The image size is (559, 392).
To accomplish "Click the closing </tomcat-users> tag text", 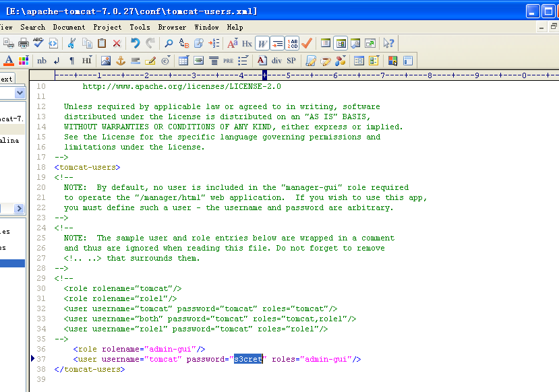I will coord(90,369).
